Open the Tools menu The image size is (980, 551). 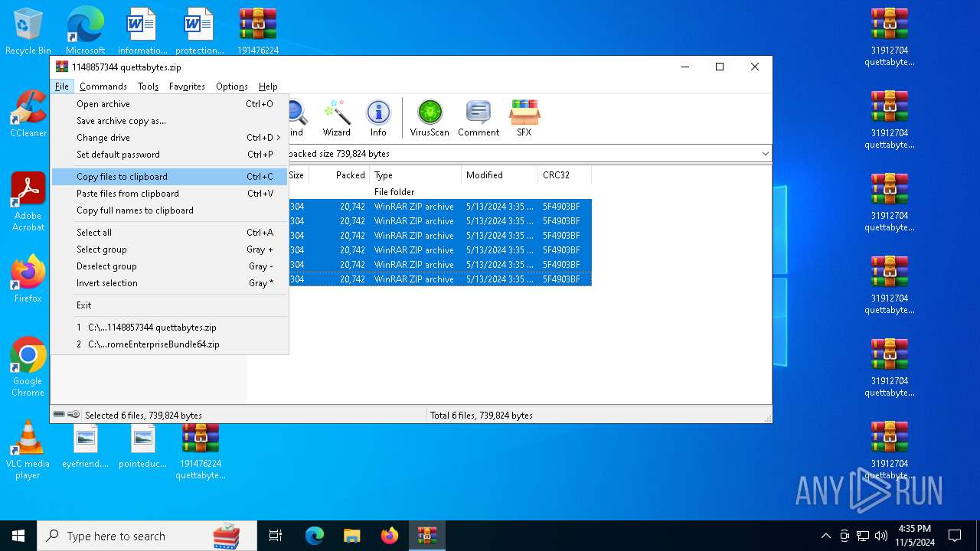point(148,86)
